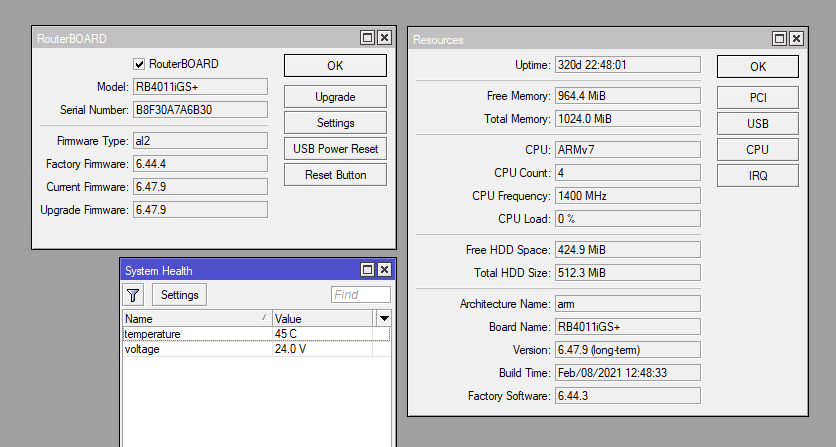Open the IRQ button in Resources
836x447 pixels.
click(758, 176)
